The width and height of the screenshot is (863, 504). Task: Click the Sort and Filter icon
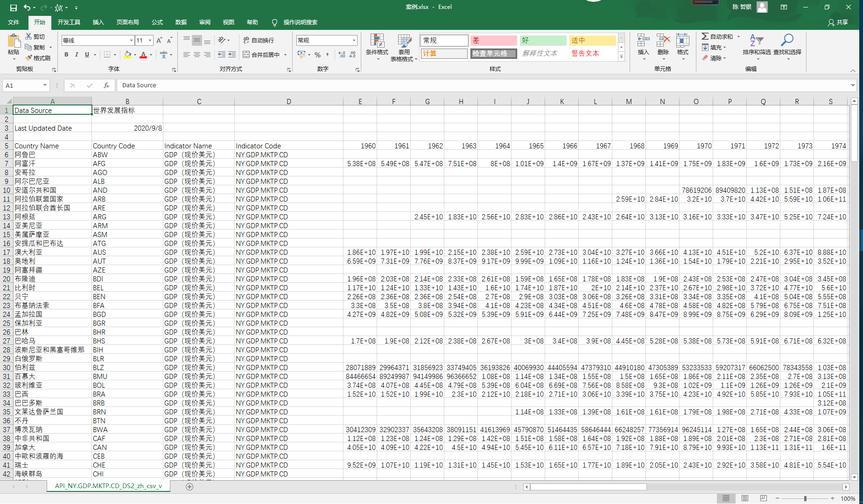pyautogui.click(x=756, y=41)
